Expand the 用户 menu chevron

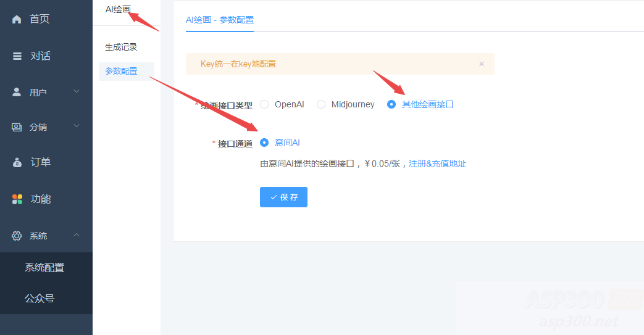77,92
